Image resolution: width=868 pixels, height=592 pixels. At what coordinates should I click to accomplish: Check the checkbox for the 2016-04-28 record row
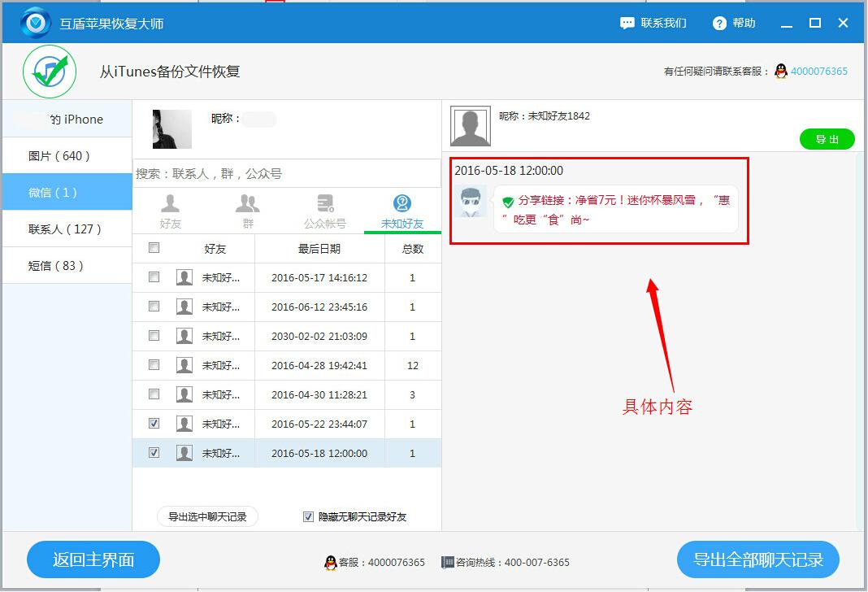coord(154,365)
